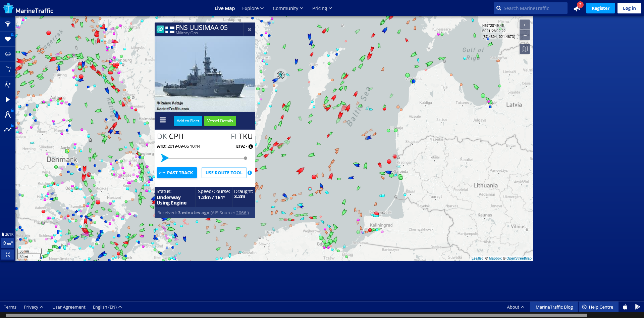The height and width of the screenshot is (318, 644).
Task: Zoom out the map with minus button
Action: 525,35
